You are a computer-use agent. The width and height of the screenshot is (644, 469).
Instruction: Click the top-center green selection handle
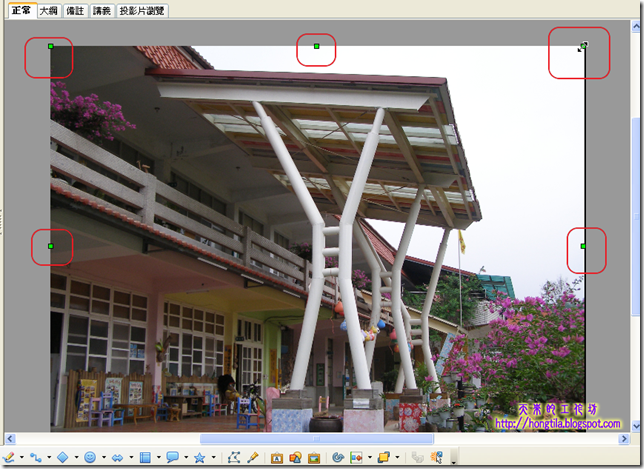click(x=316, y=46)
